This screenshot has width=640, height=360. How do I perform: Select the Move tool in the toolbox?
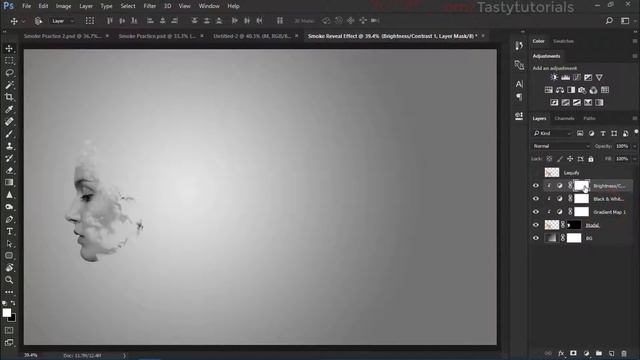(9, 49)
